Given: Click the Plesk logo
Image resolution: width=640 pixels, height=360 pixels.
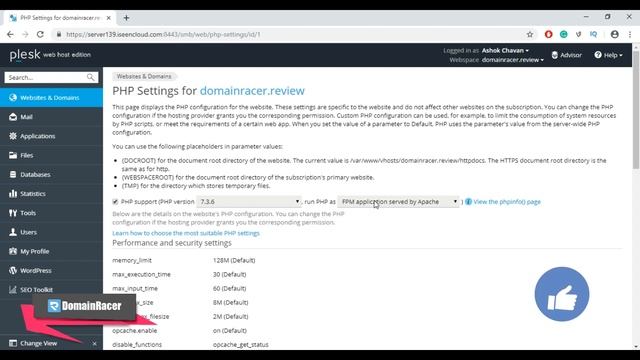Looking at the screenshot, I should (25, 55).
